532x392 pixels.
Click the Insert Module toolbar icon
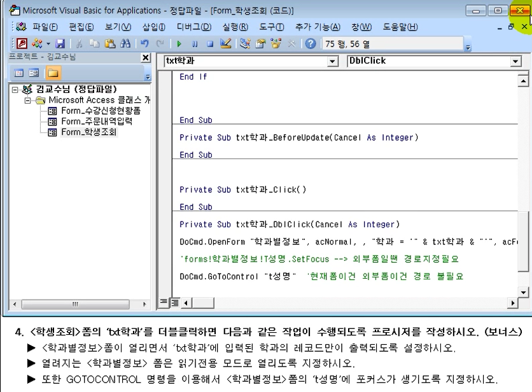37,43
